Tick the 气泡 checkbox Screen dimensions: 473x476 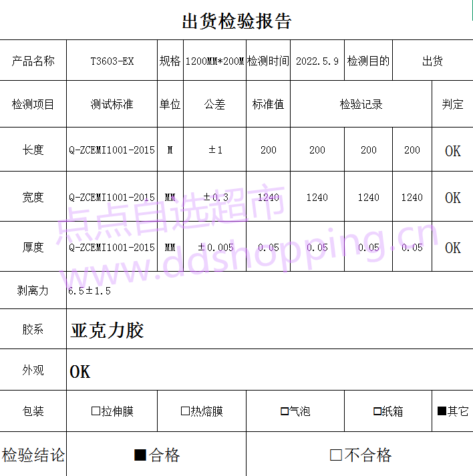coord(284,411)
